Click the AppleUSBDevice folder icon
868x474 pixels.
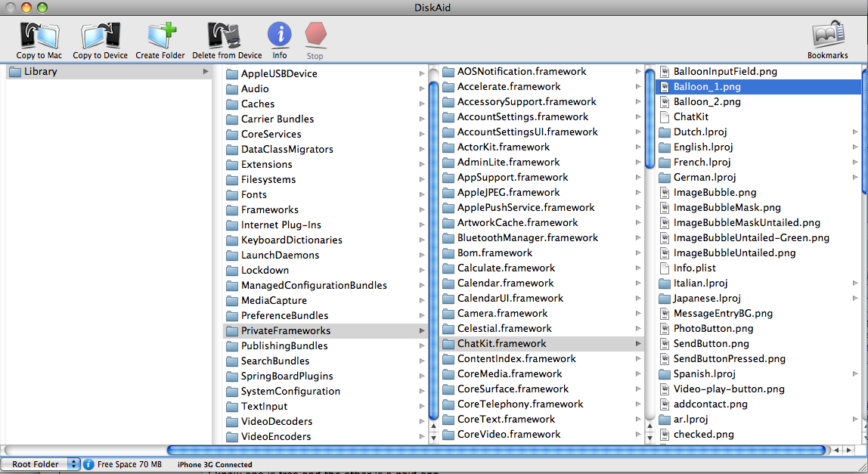click(x=232, y=73)
